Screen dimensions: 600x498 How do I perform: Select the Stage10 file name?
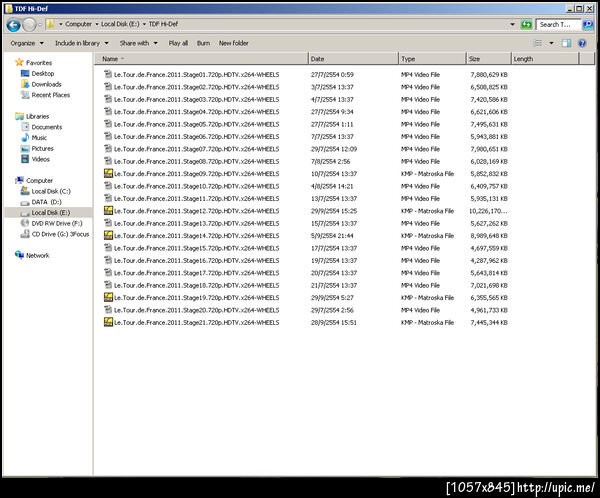196,186
